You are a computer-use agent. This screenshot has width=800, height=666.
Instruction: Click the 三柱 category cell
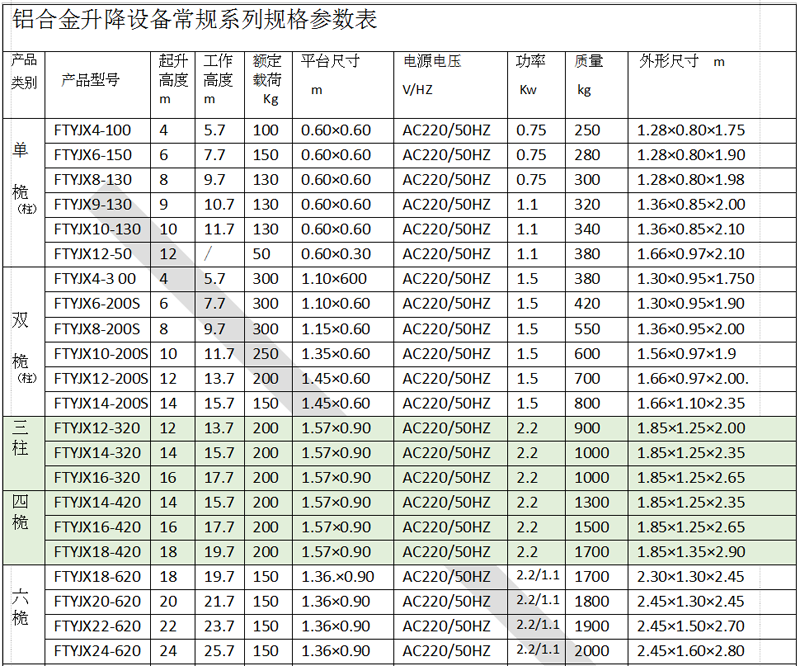(22, 440)
